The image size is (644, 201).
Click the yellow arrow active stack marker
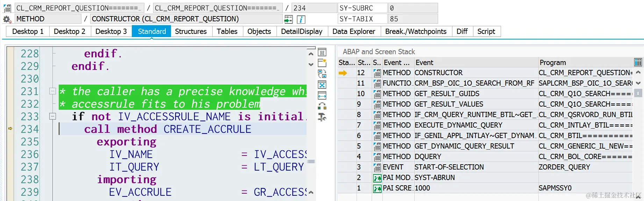343,73
